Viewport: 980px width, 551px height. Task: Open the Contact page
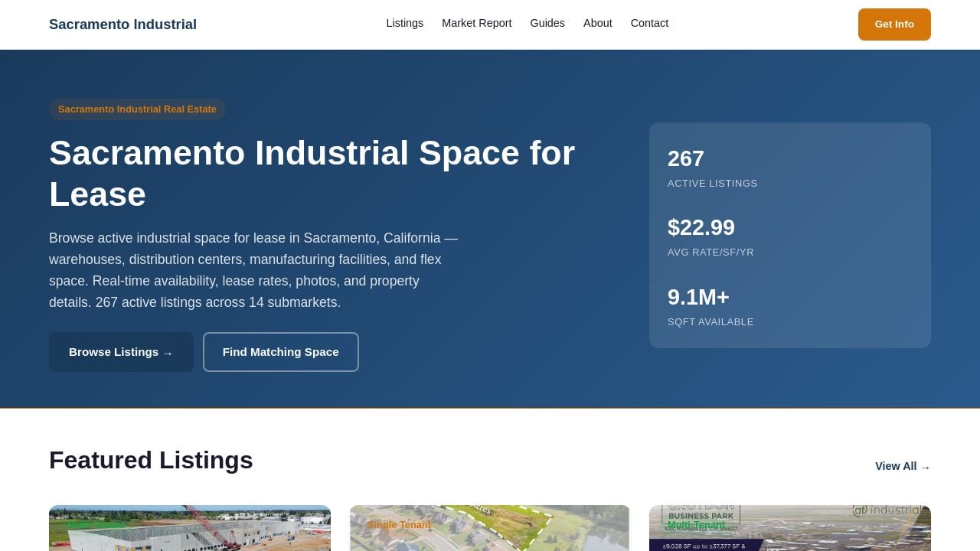point(649,23)
